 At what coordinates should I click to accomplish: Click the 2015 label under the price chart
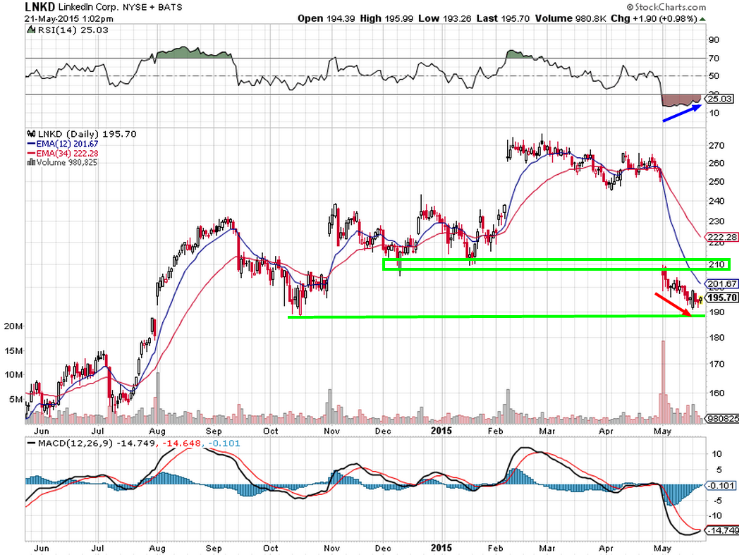pos(441,431)
